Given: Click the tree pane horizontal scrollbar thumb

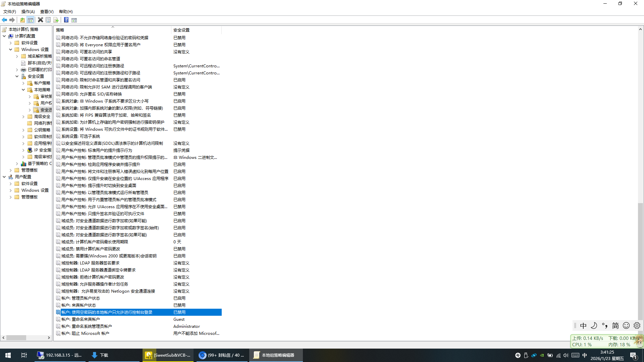Looking at the screenshot, I should click(x=16, y=338).
